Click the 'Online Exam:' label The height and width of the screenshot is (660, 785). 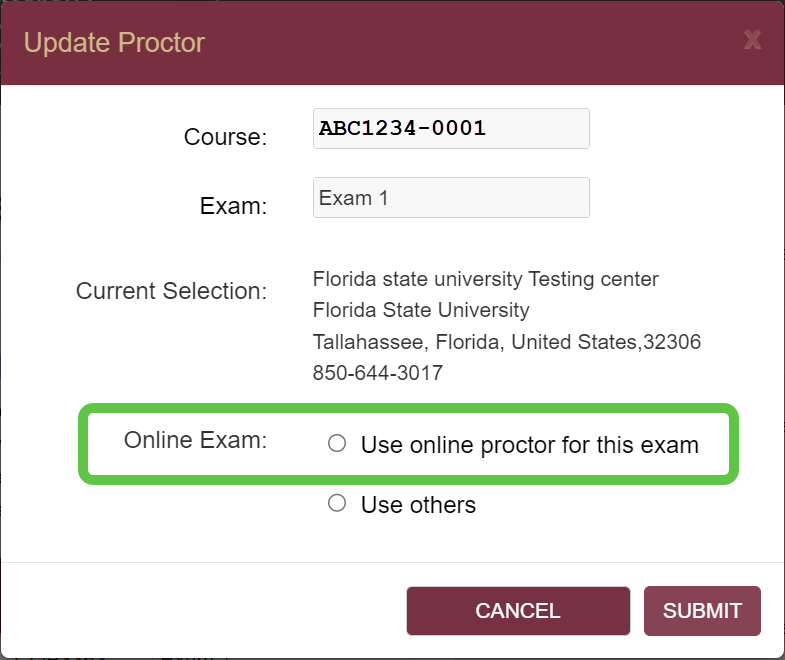click(x=195, y=439)
